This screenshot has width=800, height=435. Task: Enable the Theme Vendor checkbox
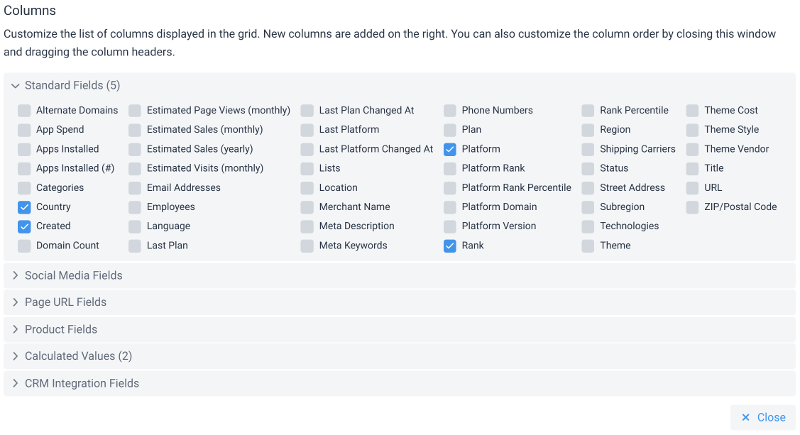pyautogui.click(x=692, y=149)
